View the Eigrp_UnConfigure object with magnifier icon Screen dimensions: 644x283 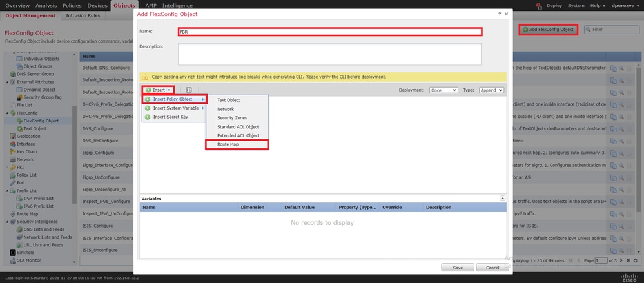click(621, 177)
